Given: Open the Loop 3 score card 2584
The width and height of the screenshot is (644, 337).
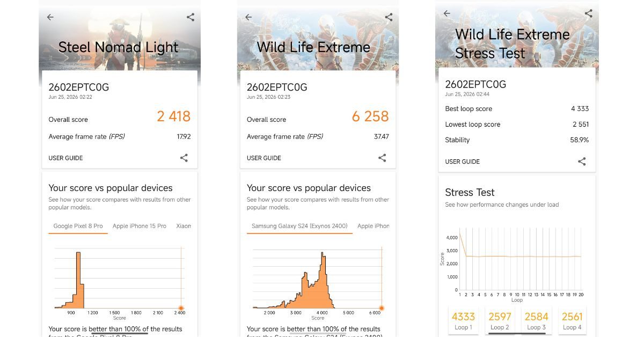Looking at the screenshot, I should coord(536,321).
